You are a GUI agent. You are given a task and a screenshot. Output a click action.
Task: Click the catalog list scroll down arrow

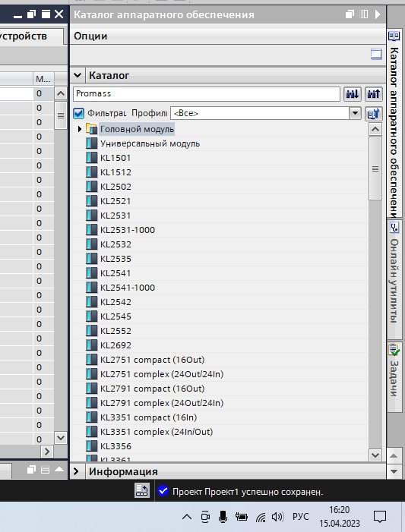(x=375, y=455)
